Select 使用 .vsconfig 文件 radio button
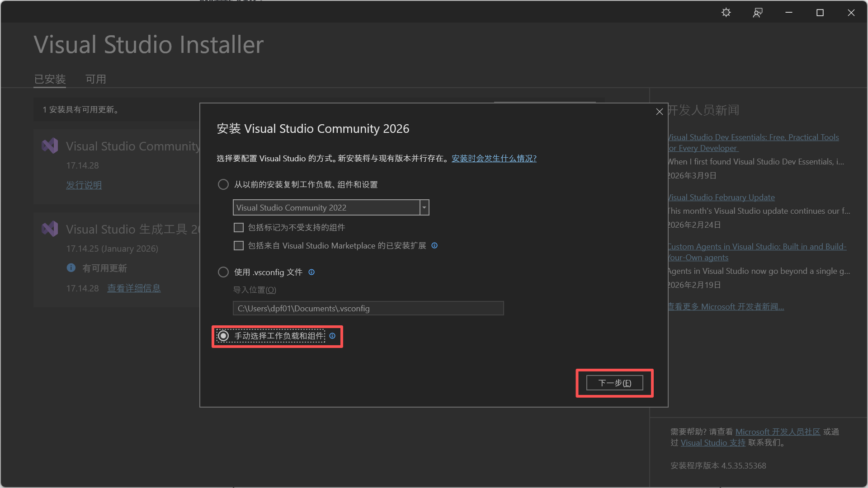The image size is (868, 488). 223,272
